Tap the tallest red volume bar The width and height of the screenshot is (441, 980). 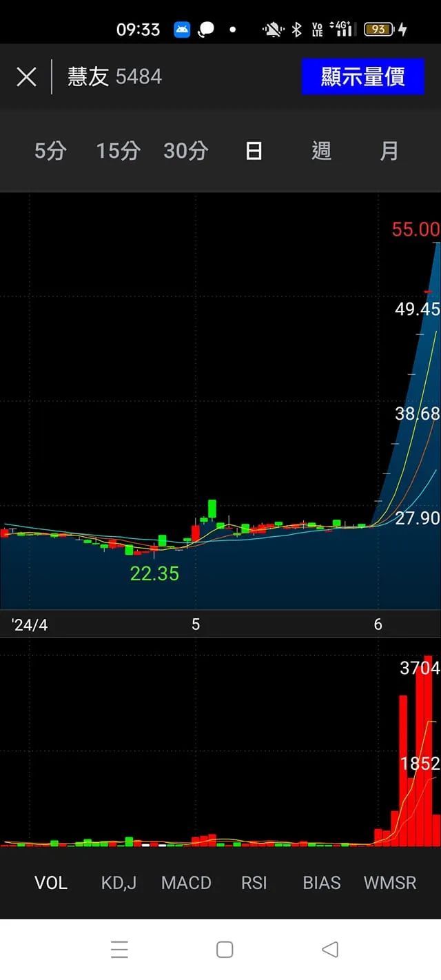pyautogui.click(x=428, y=751)
